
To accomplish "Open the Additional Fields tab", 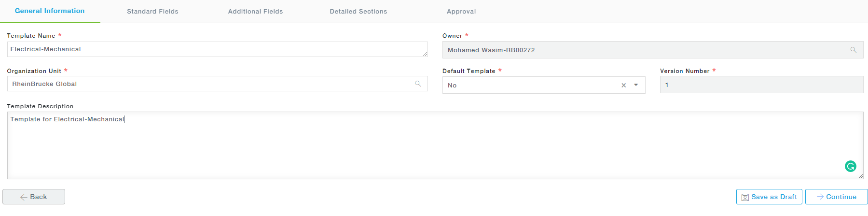I will (x=255, y=11).
